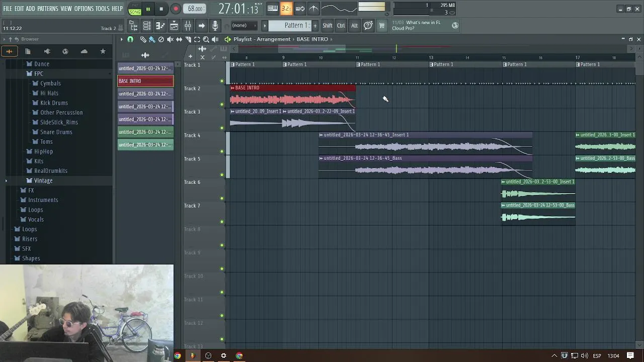Viewport: 644px width, 362px height.
Task: Select the Playback speaker tool
Action: pos(215,39)
